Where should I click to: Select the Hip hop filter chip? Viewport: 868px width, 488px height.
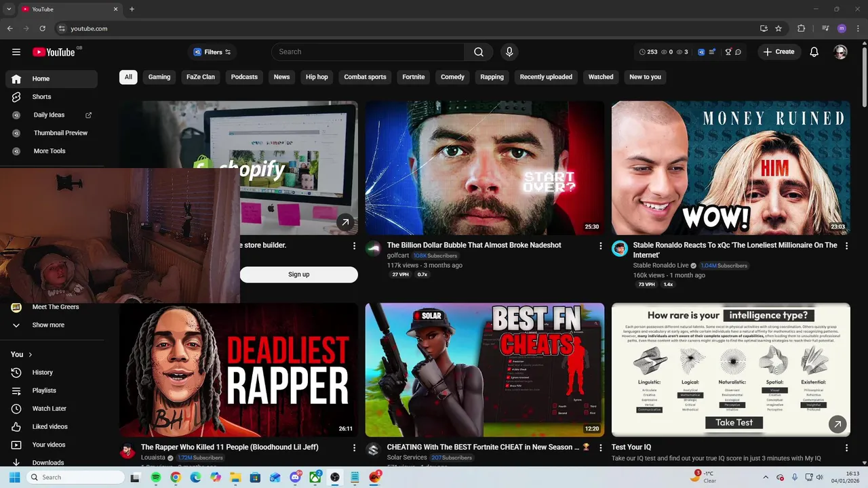click(x=317, y=77)
